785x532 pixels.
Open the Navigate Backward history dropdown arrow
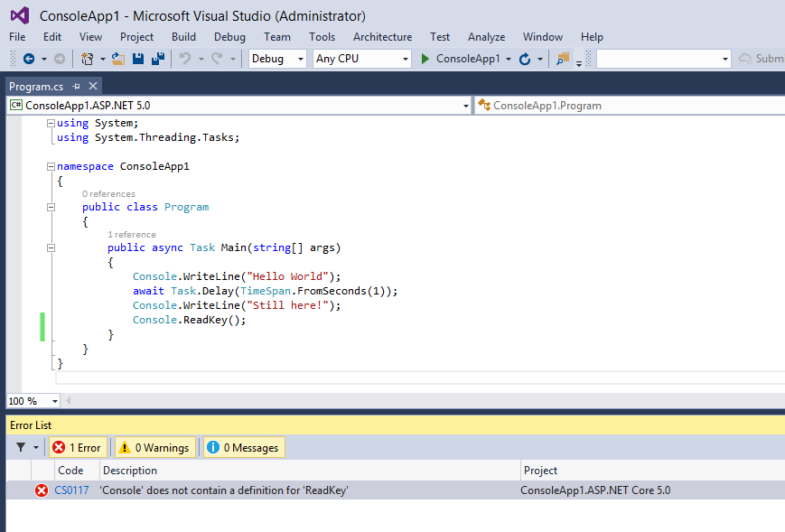tap(44, 59)
